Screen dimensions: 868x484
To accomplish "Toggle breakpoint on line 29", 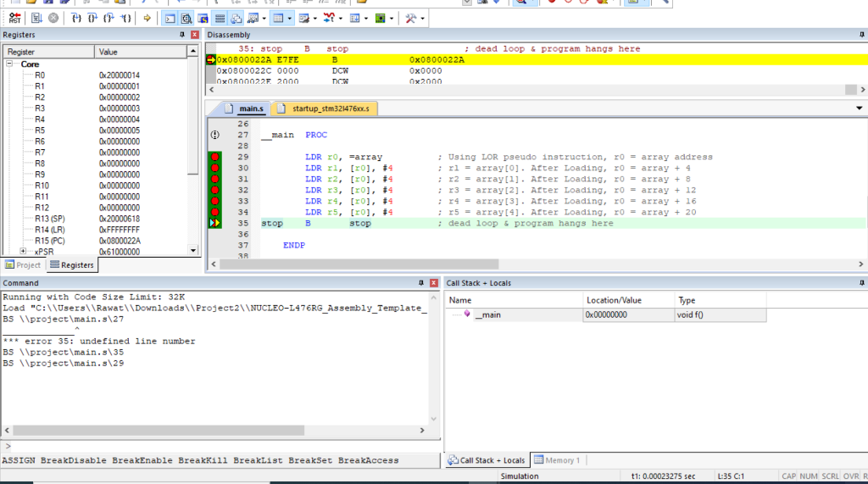I will coord(214,157).
